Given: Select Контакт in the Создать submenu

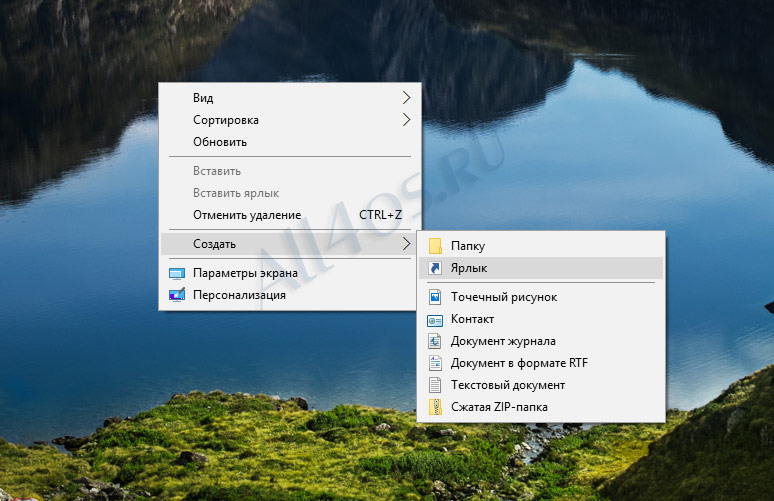Looking at the screenshot, I should (541, 319).
